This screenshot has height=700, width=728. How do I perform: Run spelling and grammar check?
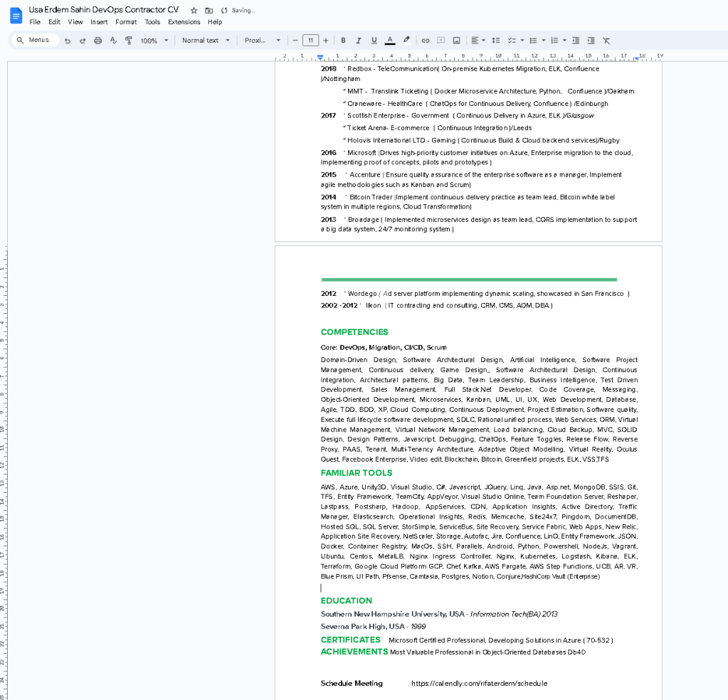pyautogui.click(x=113, y=41)
